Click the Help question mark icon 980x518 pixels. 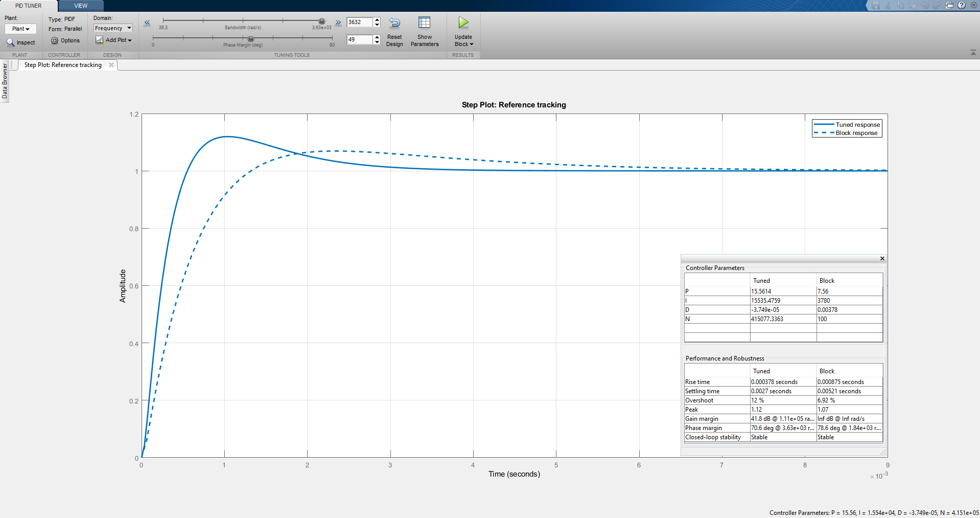pyautogui.click(x=961, y=6)
